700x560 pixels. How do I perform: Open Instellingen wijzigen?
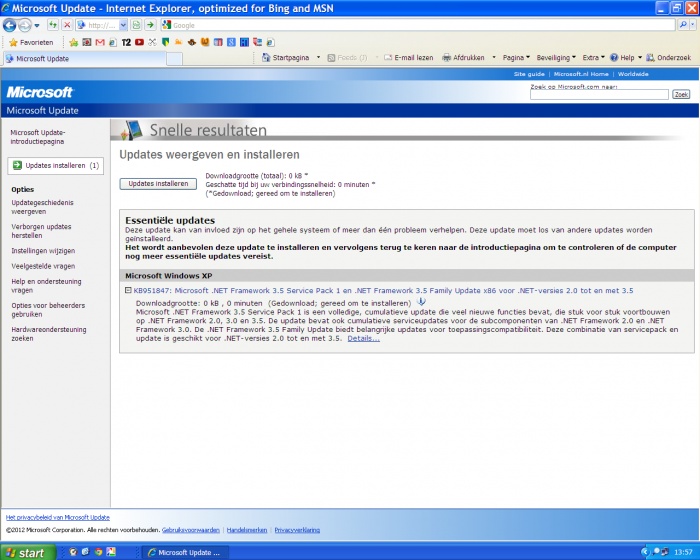[x=43, y=251]
